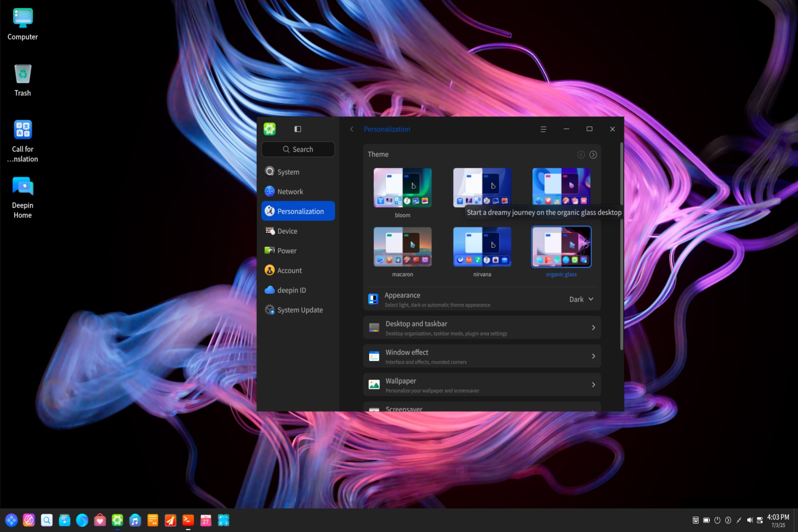Open Power settings in the sidebar
Screen dimensions: 798x532
pos(269,250)
